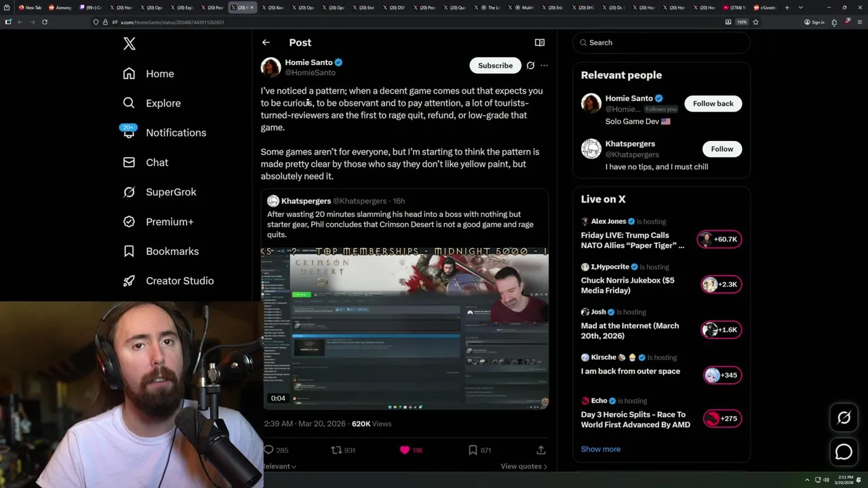The height and width of the screenshot is (488, 868).
Task: Repost the post with 931 reposts
Action: (x=342, y=450)
